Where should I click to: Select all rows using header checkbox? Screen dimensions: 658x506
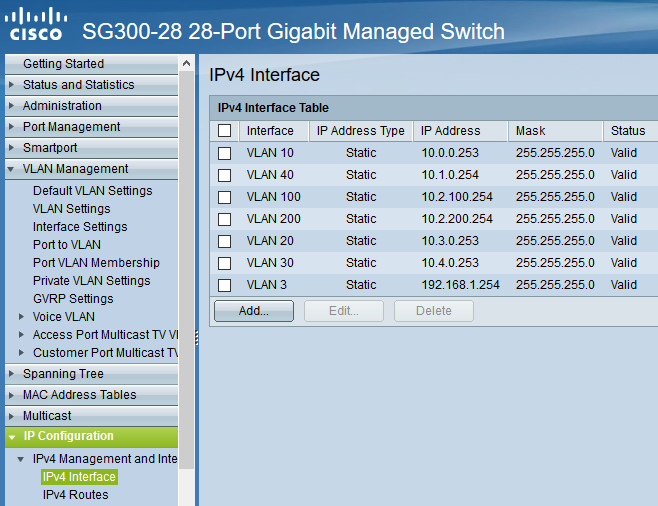coord(225,130)
